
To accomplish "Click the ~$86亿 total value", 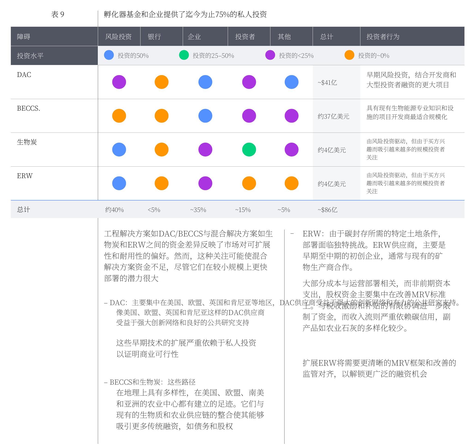I will point(328,210).
